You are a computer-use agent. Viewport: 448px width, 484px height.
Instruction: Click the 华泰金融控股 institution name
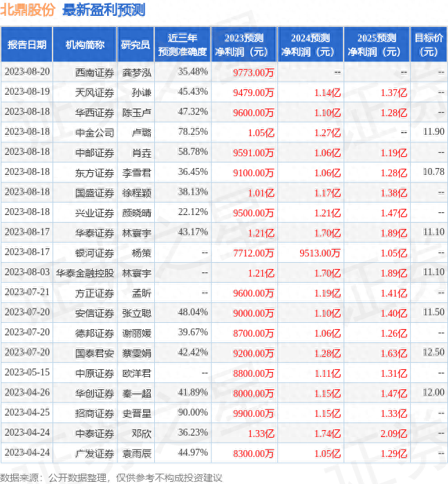click(84, 273)
